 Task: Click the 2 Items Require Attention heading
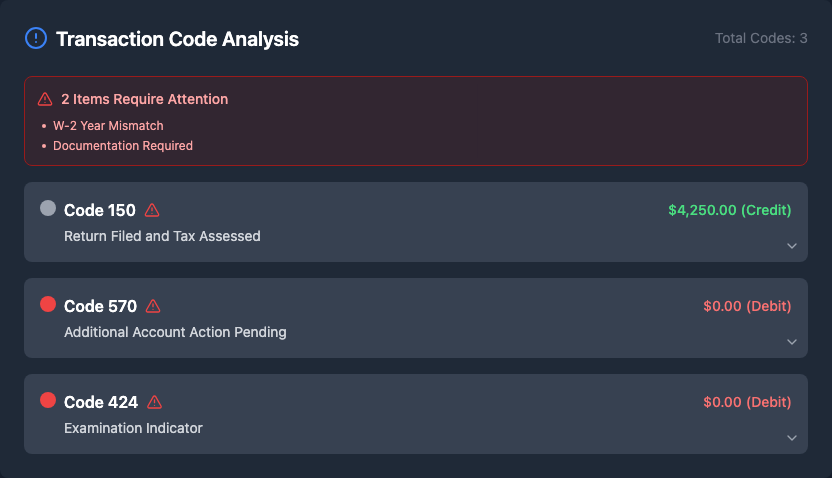144,99
